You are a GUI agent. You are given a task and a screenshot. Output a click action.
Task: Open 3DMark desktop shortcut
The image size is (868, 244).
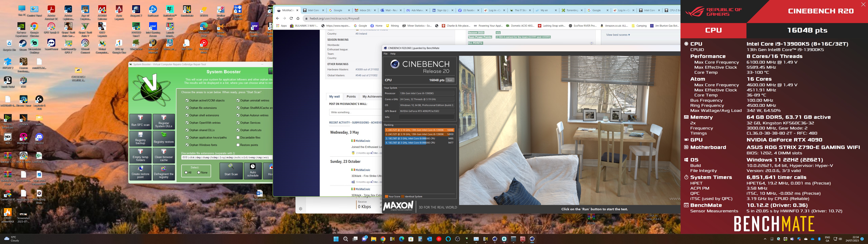[x=23, y=120]
